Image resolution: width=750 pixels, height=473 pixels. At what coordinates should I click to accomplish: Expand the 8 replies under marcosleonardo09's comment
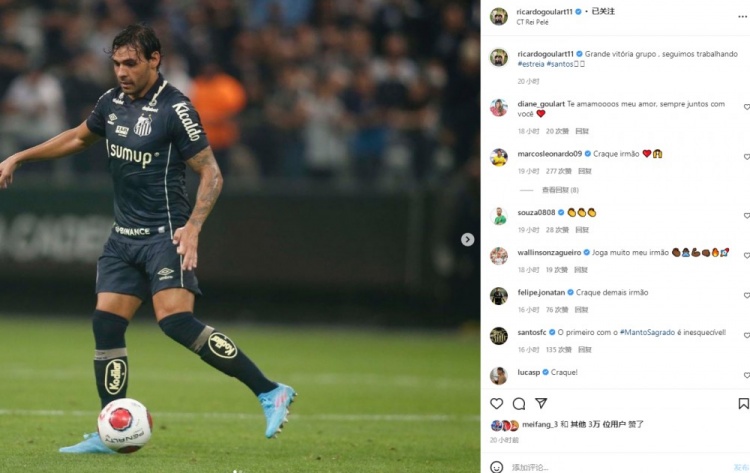[560, 190]
